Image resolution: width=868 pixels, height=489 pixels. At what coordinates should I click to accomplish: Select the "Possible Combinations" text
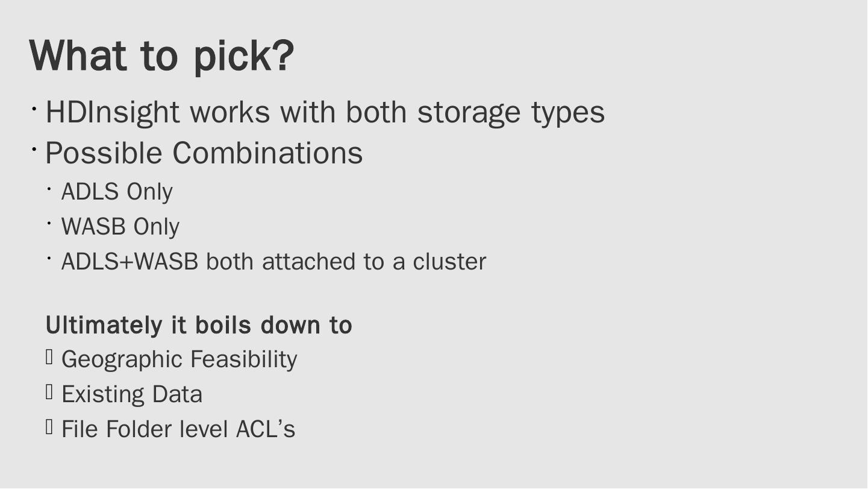[x=204, y=153]
